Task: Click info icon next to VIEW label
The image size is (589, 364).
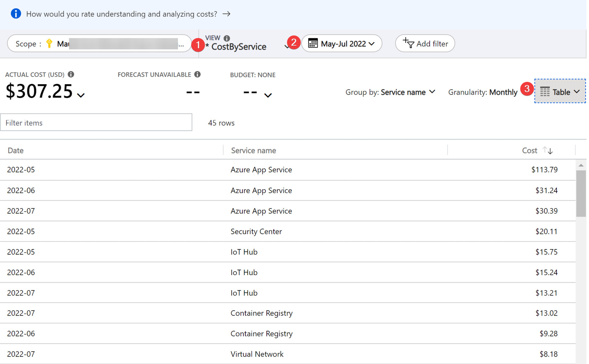Action: pos(227,38)
